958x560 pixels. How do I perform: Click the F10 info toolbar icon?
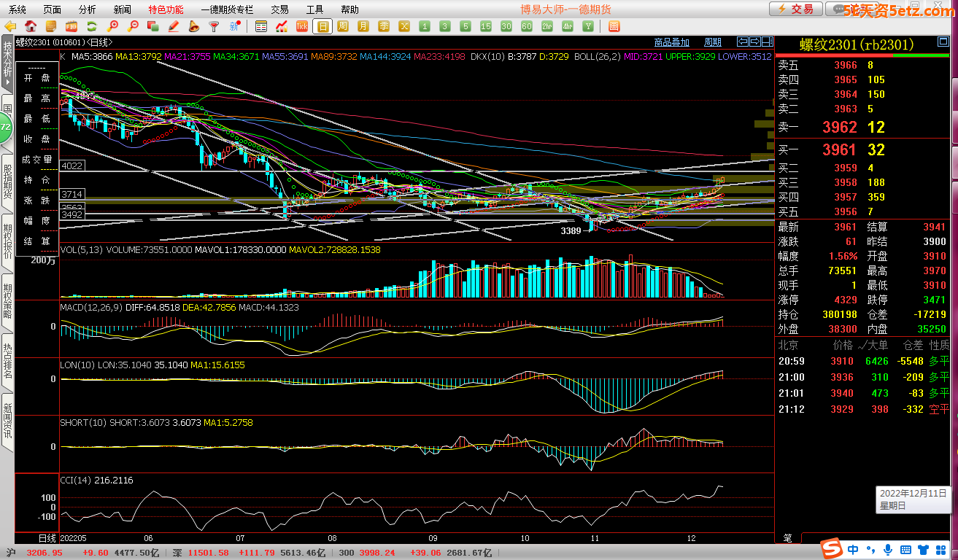tap(72, 26)
